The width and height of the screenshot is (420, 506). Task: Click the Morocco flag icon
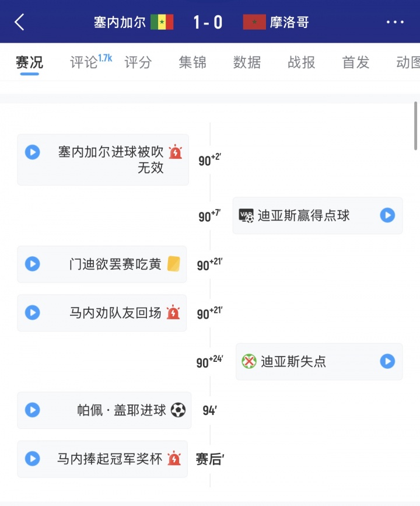[254, 22]
